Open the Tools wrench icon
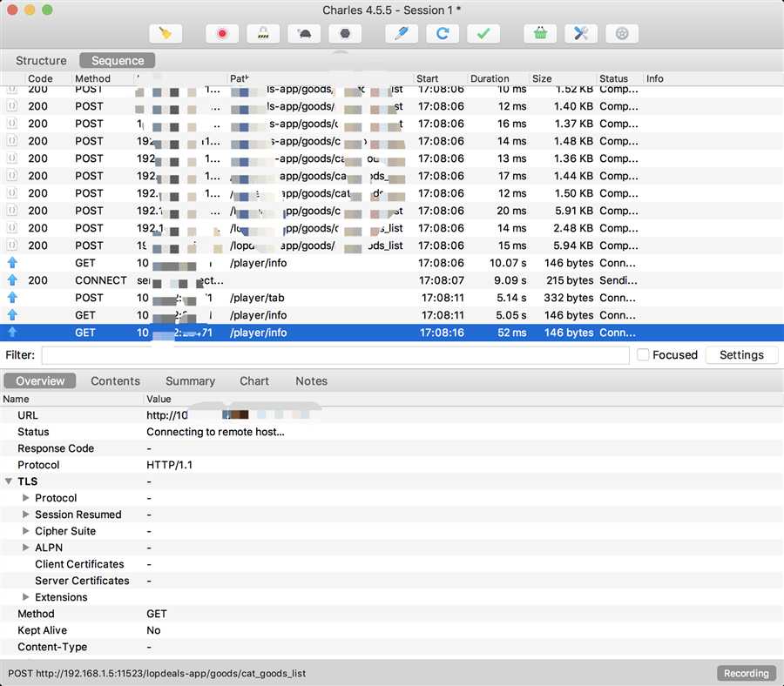Image resolution: width=784 pixels, height=686 pixels. (581, 33)
